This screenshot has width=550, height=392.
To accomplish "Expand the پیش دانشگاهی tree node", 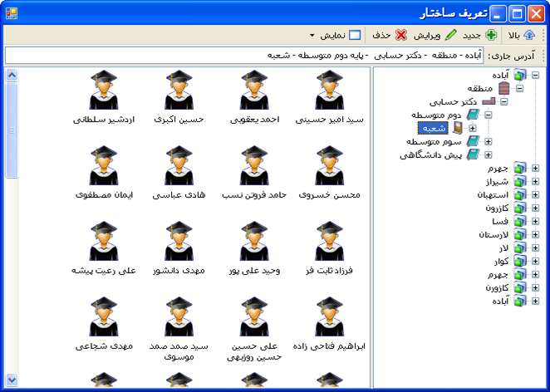I will click(x=489, y=155).
